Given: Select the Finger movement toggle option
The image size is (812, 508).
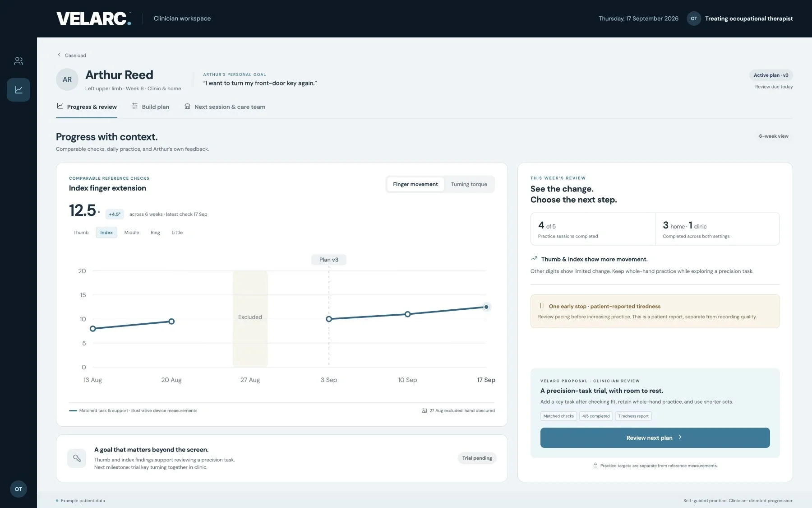Looking at the screenshot, I should pyautogui.click(x=415, y=184).
